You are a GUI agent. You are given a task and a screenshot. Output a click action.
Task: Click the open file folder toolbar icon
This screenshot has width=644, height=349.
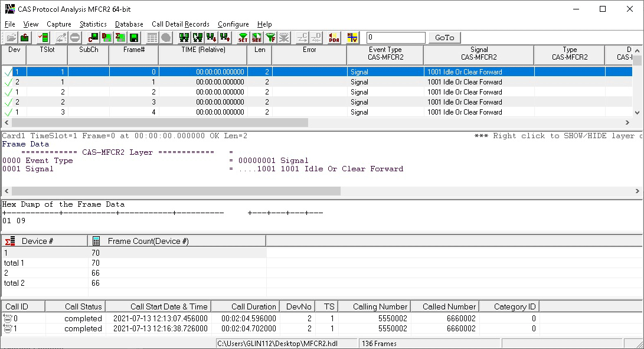click(x=11, y=38)
